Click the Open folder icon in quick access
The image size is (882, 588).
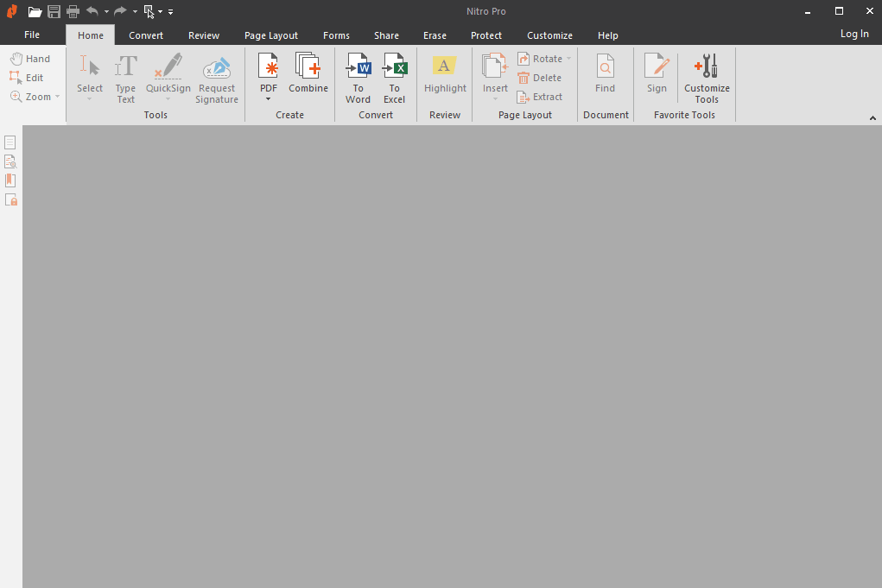click(35, 12)
